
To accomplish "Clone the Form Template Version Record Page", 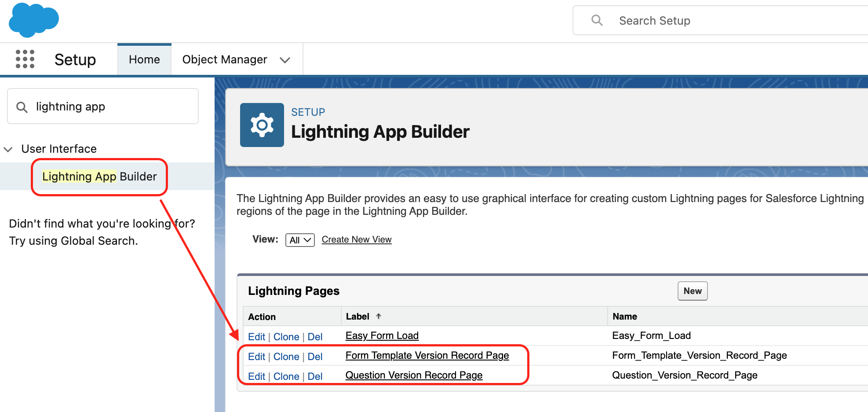I will [286, 357].
